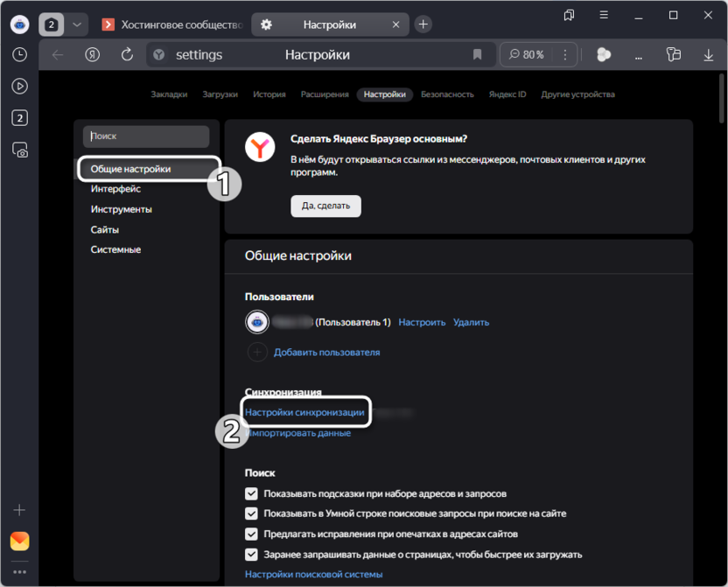Open the bookmarks collection icon in the title bar

(569, 16)
